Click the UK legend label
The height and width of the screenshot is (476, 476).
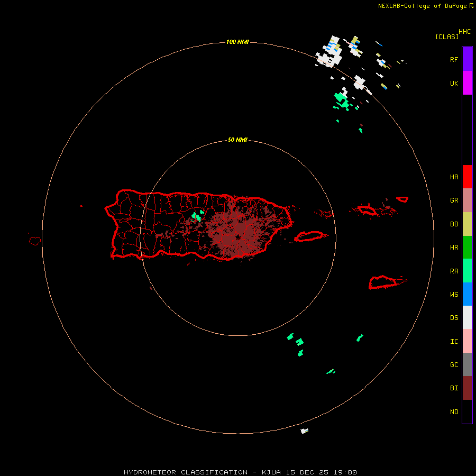tap(454, 83)
